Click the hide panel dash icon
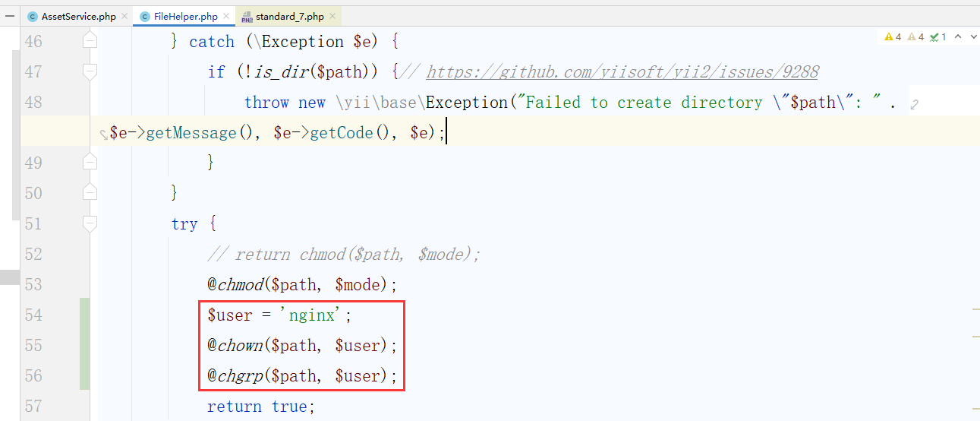This screenshot has height=421, width=980. coord(10,16)
